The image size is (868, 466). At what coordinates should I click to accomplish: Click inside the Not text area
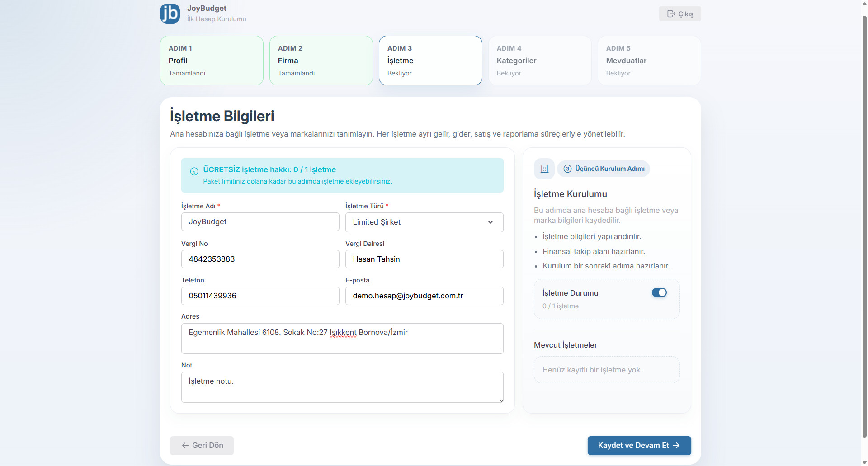(342, 387)
